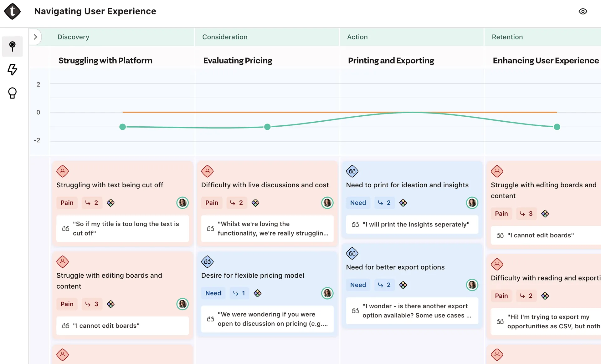Select the pin icon in the left sidebar
The width and height of the screenshot is (601, 364).
(x=12, y=46)
